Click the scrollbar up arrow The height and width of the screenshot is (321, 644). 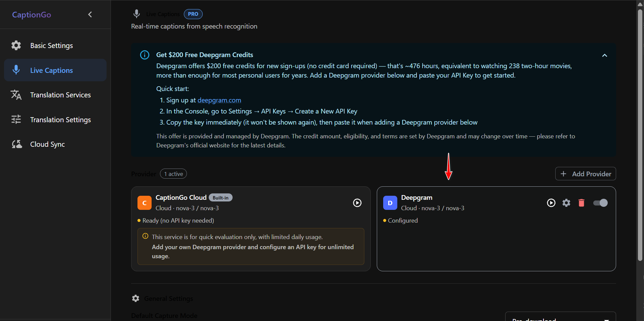click(x=640, y=4)
